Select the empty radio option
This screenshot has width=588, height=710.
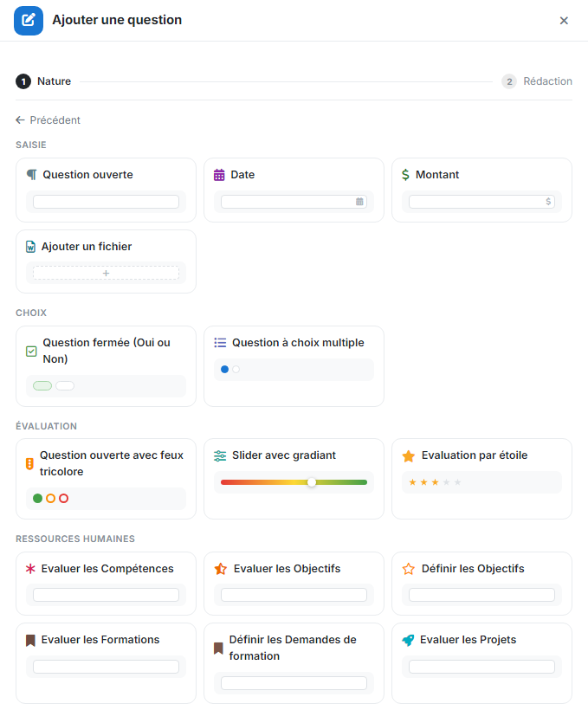click(x=236, y=370)
